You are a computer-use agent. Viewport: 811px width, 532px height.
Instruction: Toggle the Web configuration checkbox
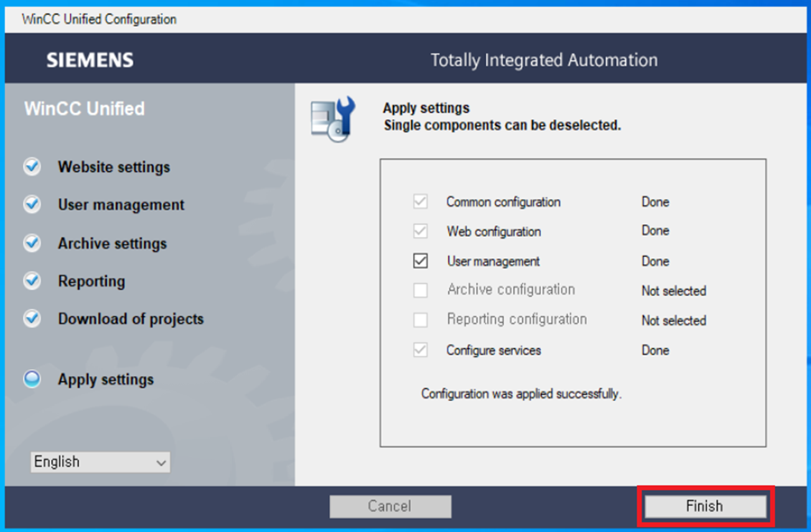421,231
